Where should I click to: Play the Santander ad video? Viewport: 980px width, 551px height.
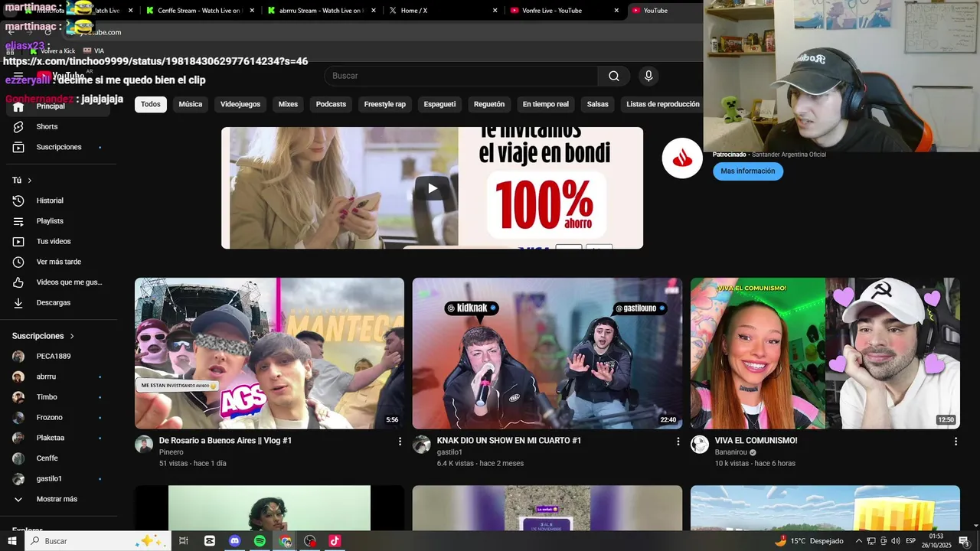tap(433, 188)
